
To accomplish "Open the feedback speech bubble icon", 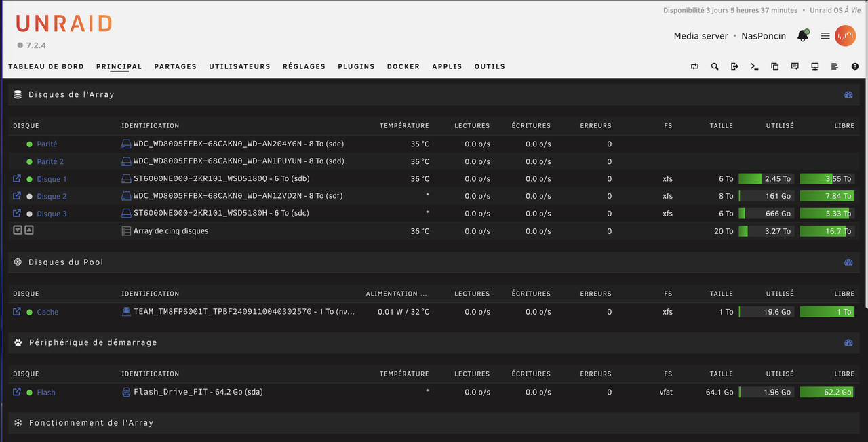I will (x=795, y=66).
